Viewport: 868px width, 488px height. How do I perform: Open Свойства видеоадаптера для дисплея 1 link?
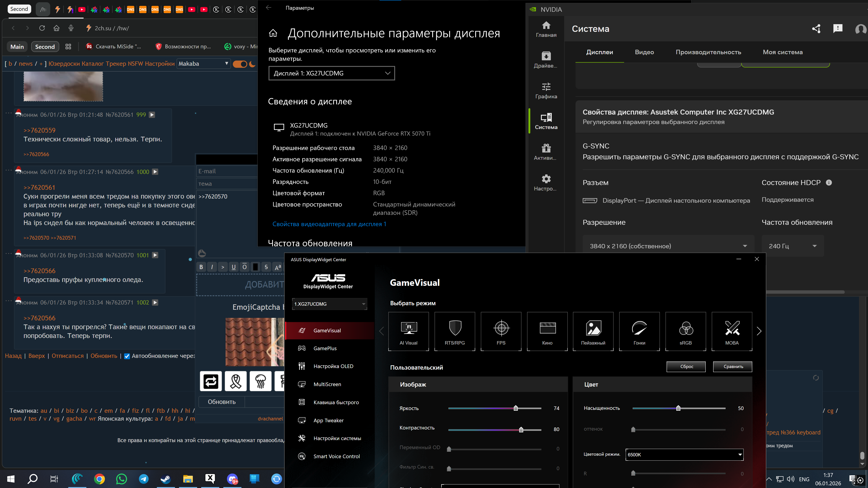[329, 224]
